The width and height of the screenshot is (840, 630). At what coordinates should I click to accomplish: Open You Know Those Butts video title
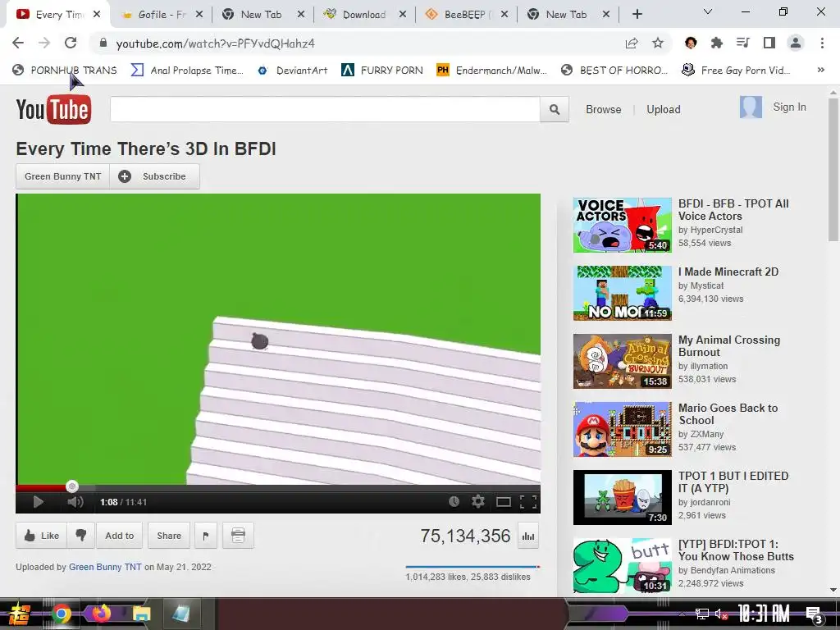(736, 550)
